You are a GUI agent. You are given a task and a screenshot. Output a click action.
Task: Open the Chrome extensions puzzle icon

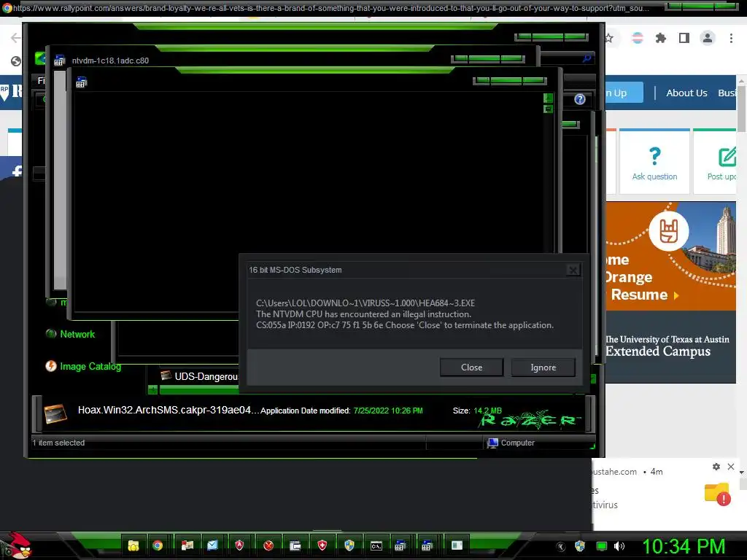[660, 38]
